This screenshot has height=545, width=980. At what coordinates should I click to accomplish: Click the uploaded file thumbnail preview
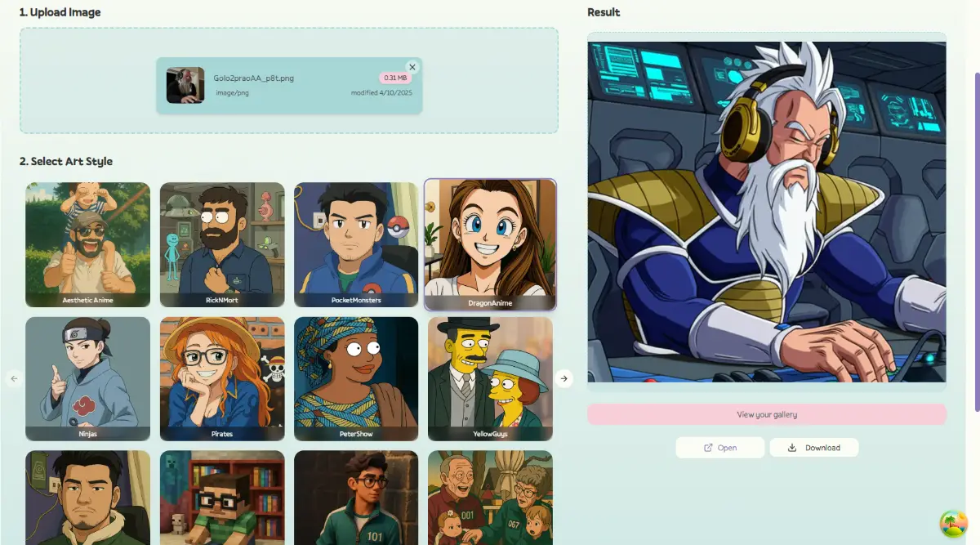[185, 85]
